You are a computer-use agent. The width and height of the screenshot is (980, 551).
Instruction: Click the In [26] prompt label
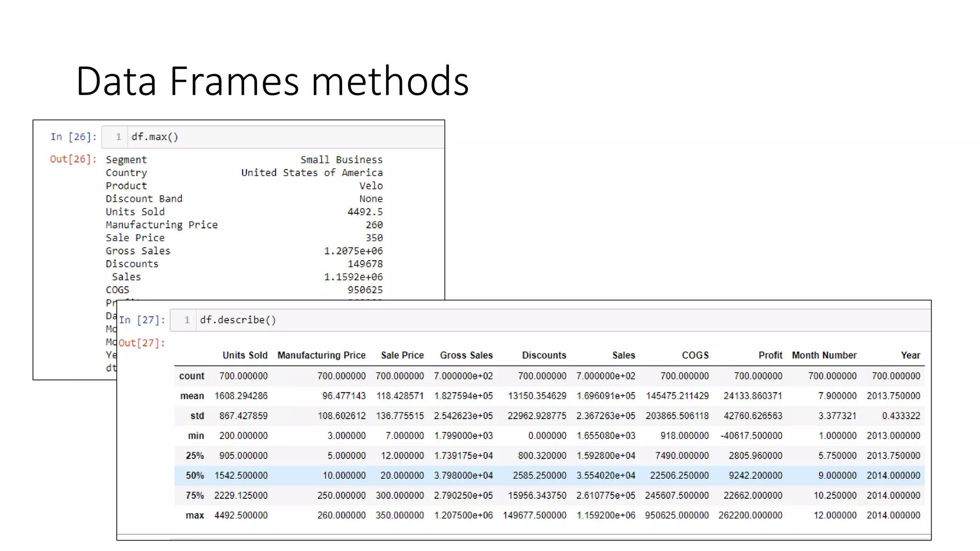click(74, 137)
